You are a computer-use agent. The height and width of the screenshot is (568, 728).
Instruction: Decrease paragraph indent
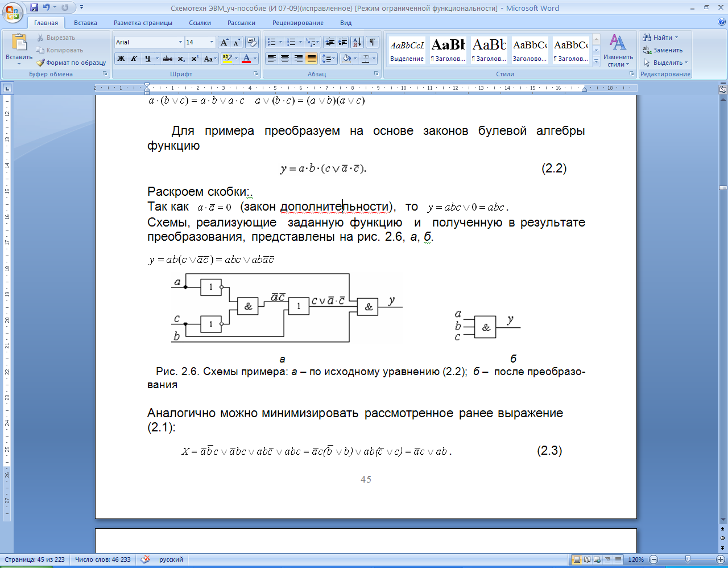click(330, 42)
